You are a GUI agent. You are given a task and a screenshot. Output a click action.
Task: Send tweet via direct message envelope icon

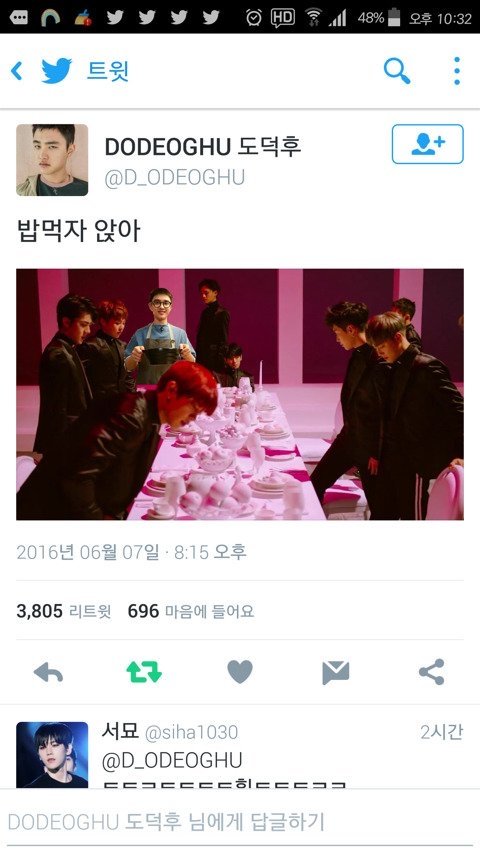click(x=336, y=672)
